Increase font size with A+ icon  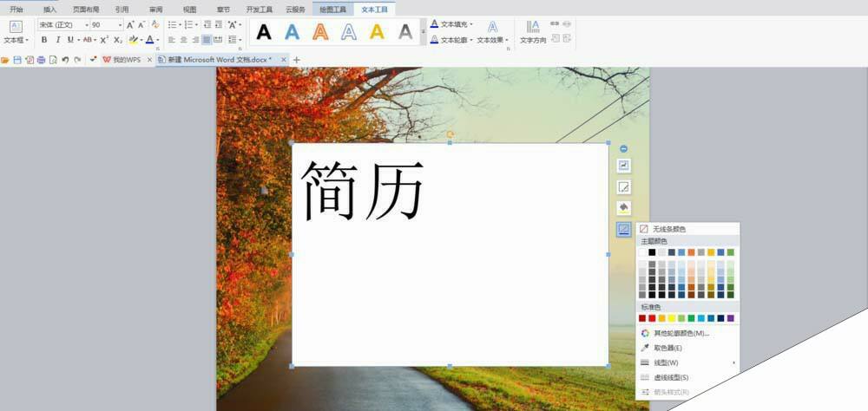131,25
